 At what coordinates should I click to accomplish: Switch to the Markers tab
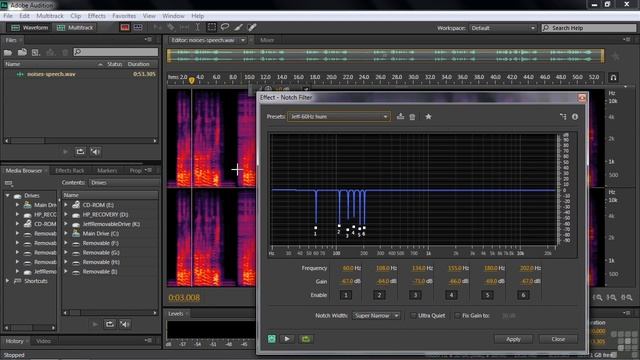(x=107, y=171)
